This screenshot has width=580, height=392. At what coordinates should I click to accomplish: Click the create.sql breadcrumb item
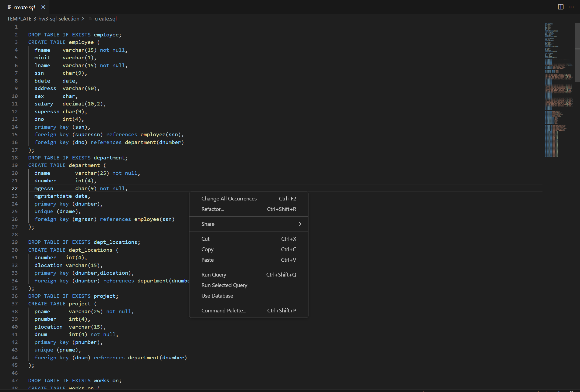click(x=106, y=19)
